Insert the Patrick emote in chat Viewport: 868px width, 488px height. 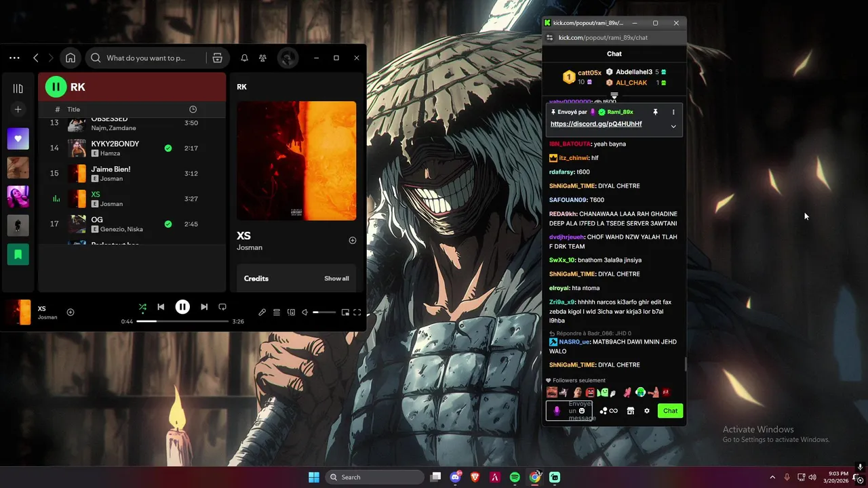click(x=653, y=392)
